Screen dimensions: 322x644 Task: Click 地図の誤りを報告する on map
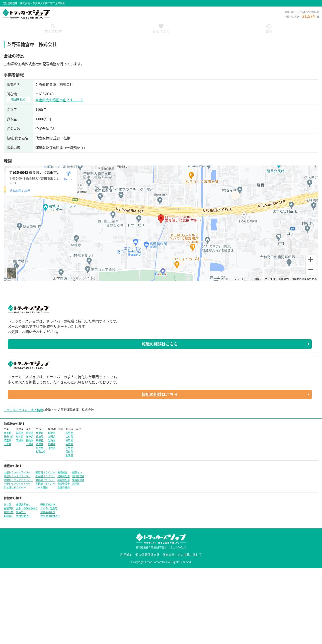304,279
